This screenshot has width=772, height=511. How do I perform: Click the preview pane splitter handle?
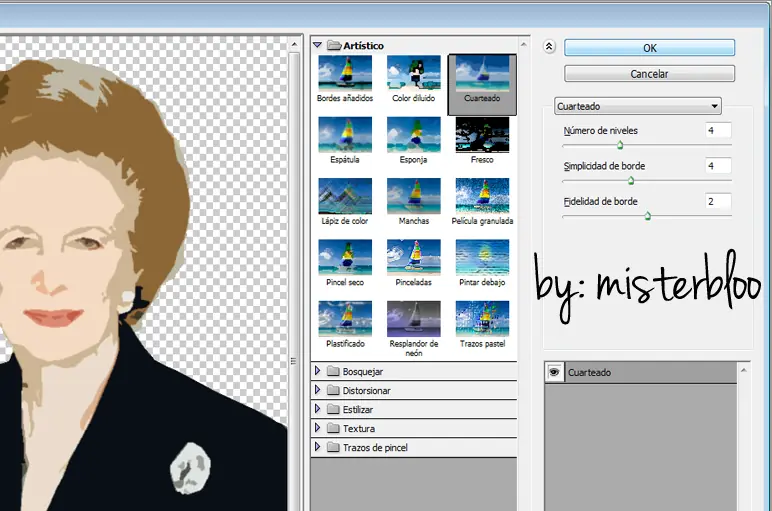(293, 361)
